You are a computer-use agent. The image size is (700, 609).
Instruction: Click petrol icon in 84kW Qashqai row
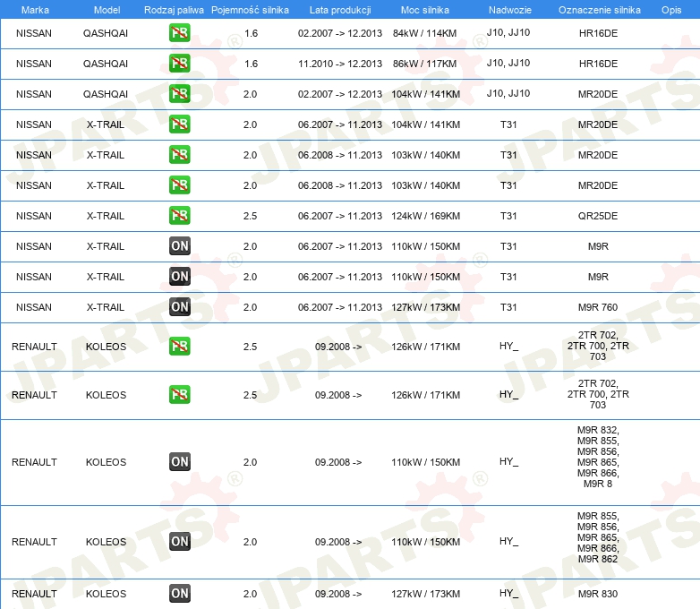tap(179, 33)
